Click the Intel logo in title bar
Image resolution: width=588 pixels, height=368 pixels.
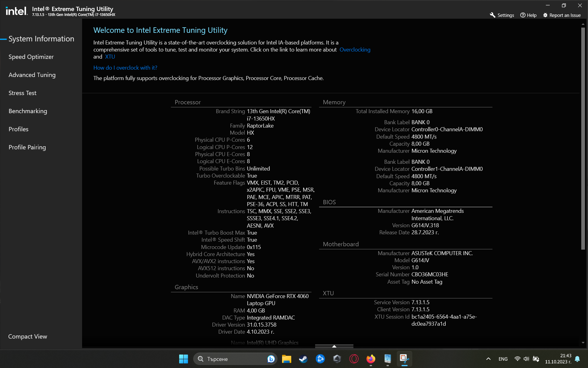coord(17,11)
